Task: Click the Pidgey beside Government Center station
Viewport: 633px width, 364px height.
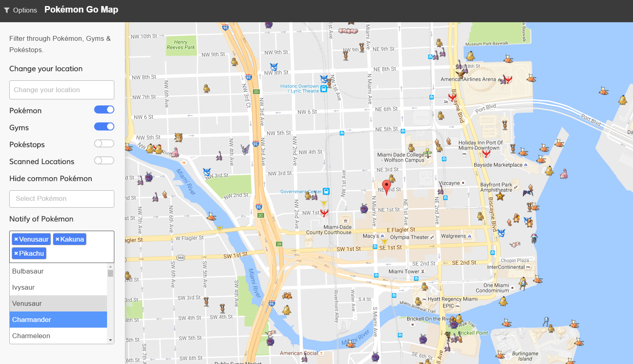Action: tap(308, 196)
